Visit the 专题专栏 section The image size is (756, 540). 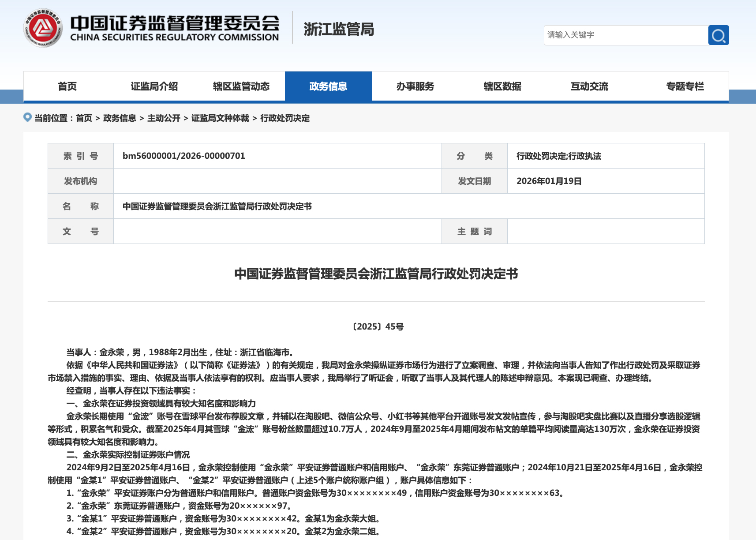tap(685, 86)
